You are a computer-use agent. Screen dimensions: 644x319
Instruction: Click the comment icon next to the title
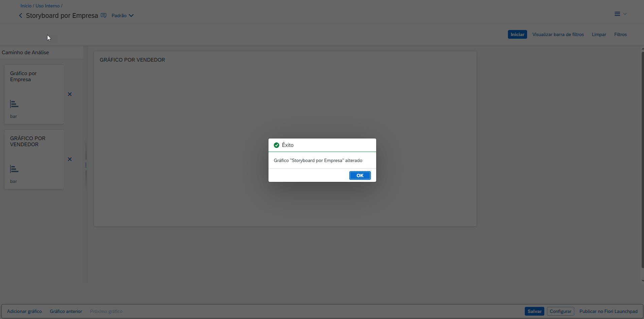point(104,15)
